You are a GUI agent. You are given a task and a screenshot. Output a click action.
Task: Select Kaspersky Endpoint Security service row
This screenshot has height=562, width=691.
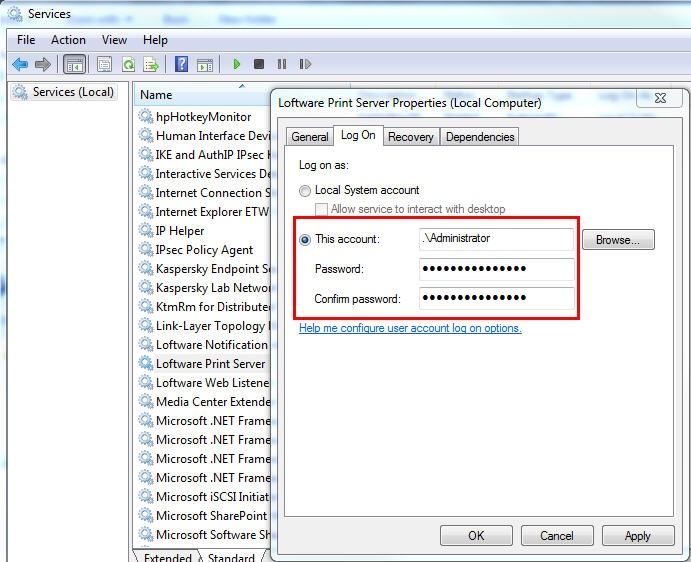[x=203, y=268]
